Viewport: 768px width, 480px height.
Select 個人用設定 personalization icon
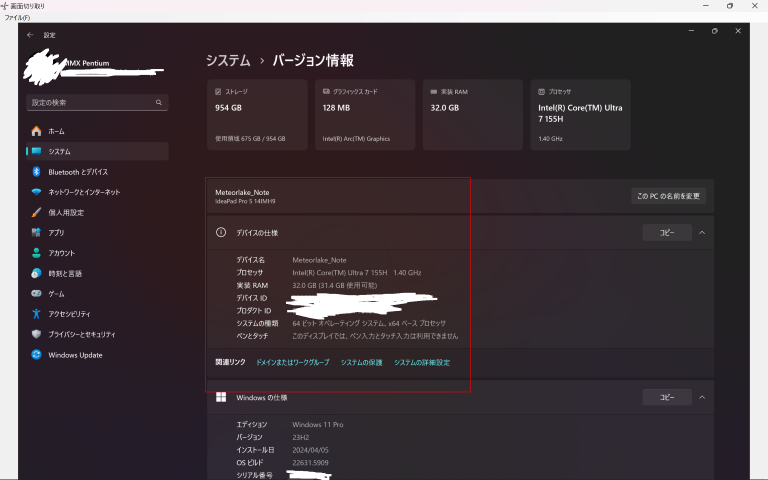click(37, 213)
